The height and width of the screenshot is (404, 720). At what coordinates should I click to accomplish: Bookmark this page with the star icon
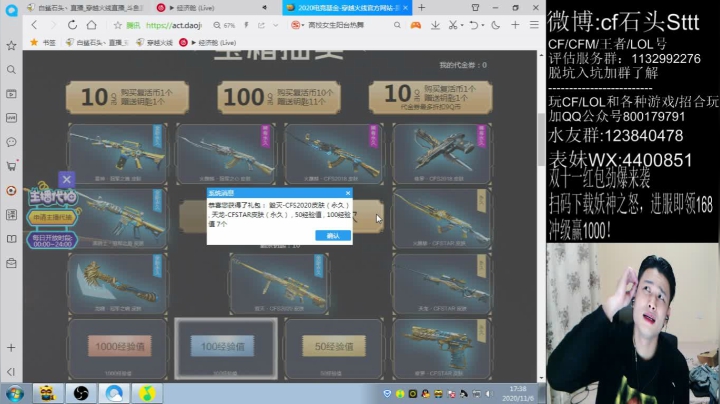point(118,25)
